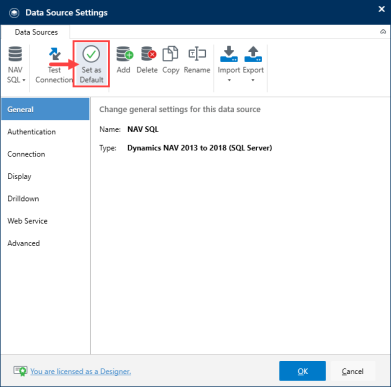
Task: Open the NAV SQL data source dropdown
Action: click(x=15, y=65)
